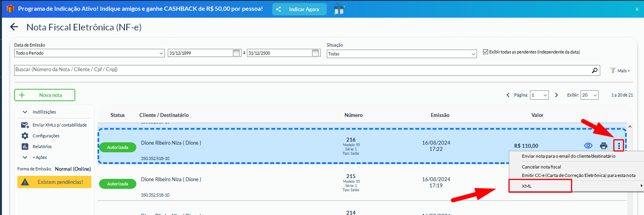
Task: Open the start date calendar picker
Action: pos(237,53)
